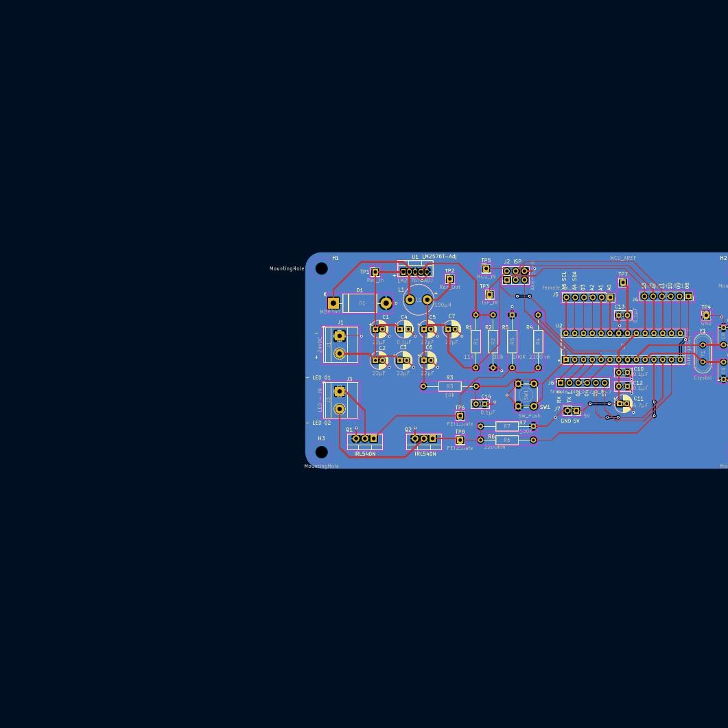Select the J5 analog pin header
Image resolution: width=728 pixels, height=728 pixels.
pos(589,297)
